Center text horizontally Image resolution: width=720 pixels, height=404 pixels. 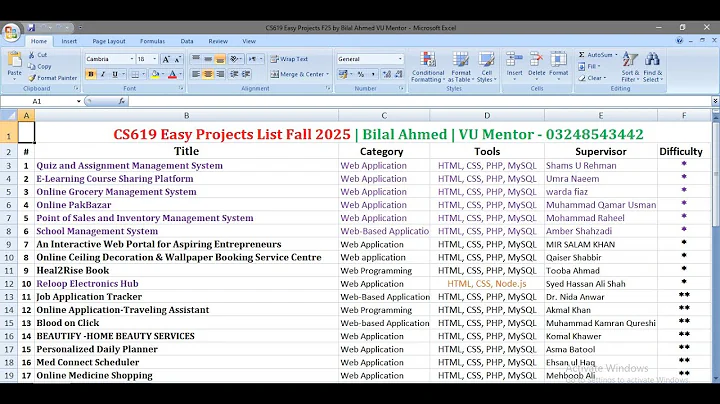208,74
